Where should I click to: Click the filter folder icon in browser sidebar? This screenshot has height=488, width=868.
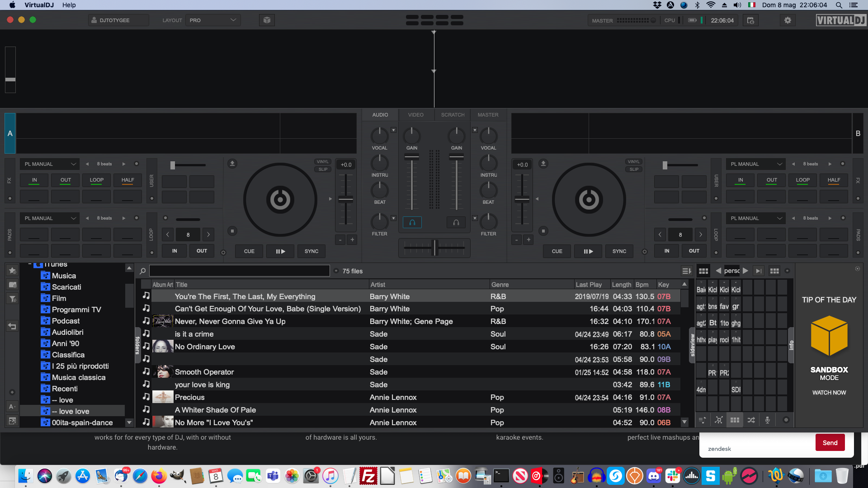(x=13, y=299)
